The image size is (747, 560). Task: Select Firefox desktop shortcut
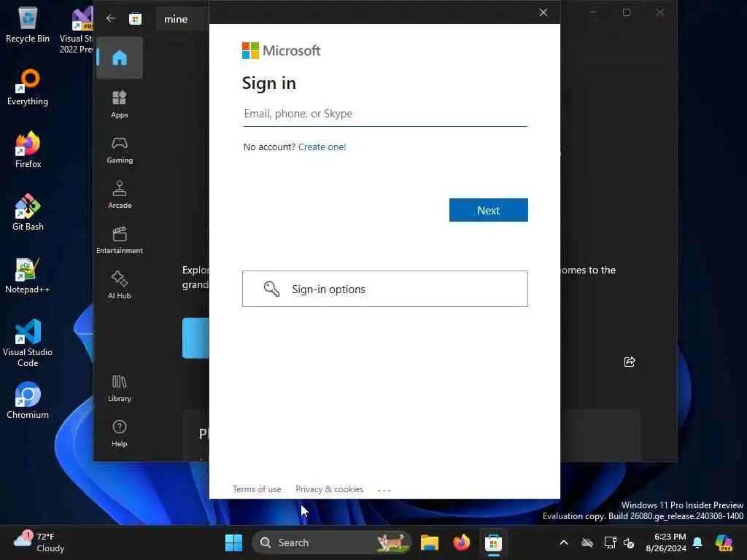pyautogui.click(x=28, y=149)
